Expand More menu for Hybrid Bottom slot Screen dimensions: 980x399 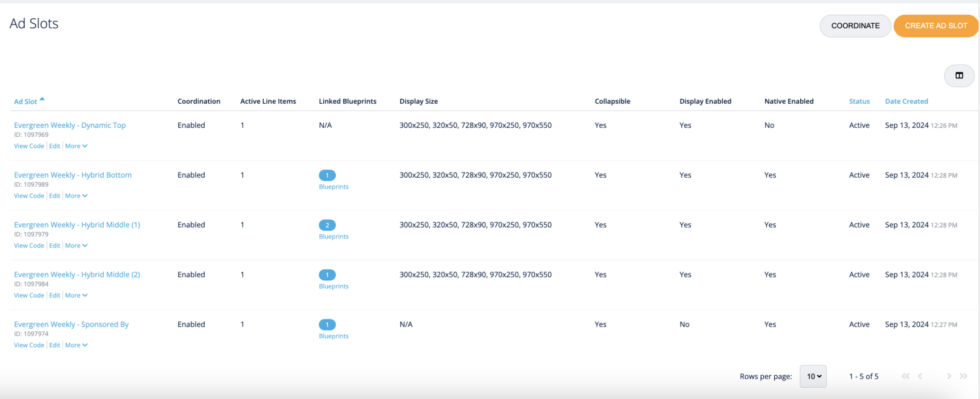(x=76, y=196)
